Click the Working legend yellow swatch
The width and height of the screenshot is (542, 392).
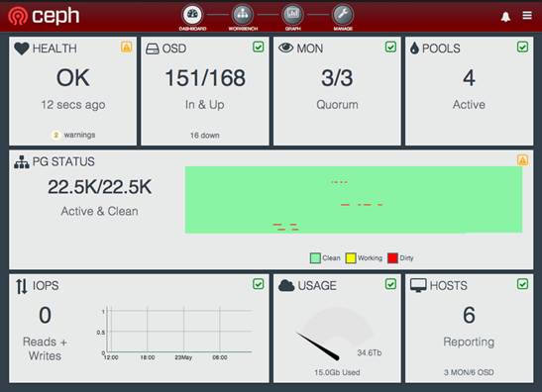pos(351,258)
